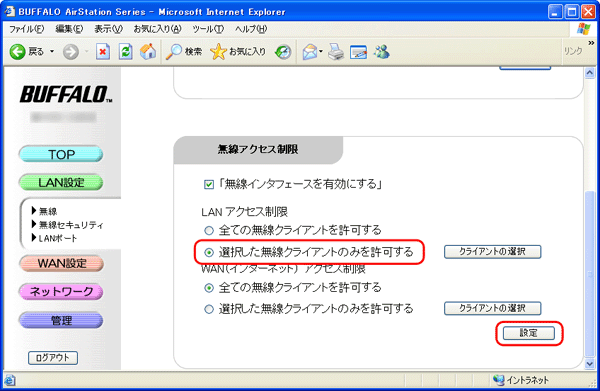Open the ファイル(F) menu
The image size is (600, 391).
pyautogui.click(x=27, y=29)
